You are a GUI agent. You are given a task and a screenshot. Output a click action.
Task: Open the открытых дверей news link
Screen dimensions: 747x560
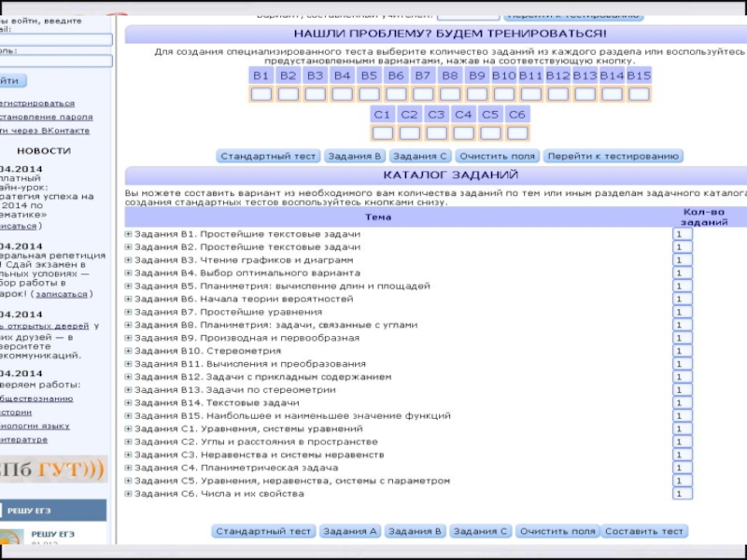click(x=44, y=326)
